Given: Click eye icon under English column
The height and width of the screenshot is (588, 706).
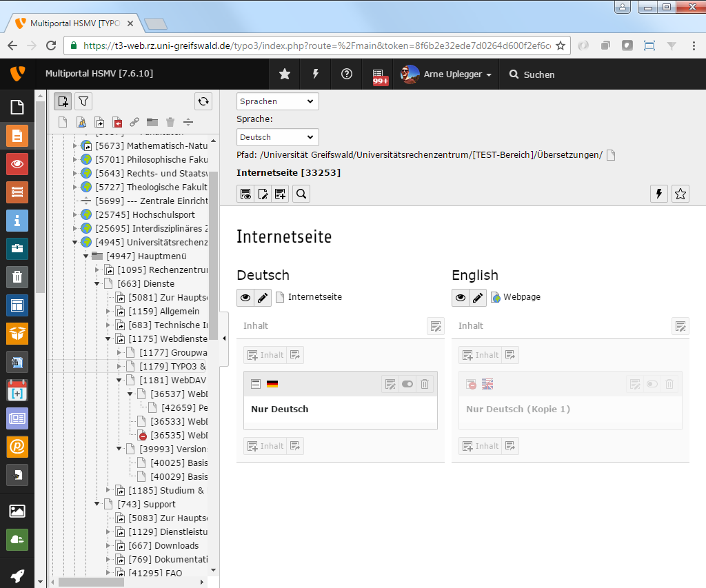Looking at the screenshot, I should pos(461,297).
